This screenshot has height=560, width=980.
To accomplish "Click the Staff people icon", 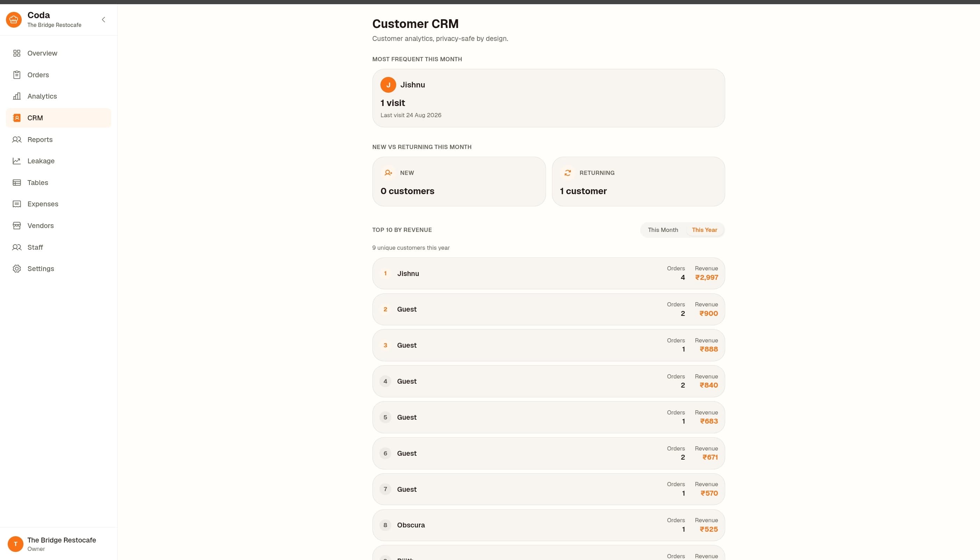I will coord(16,247).
